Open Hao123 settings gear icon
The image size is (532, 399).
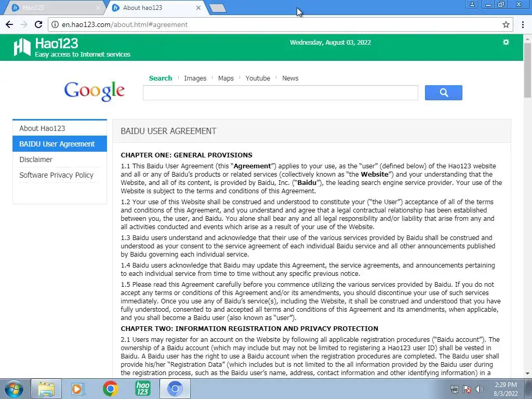point(506,42)
